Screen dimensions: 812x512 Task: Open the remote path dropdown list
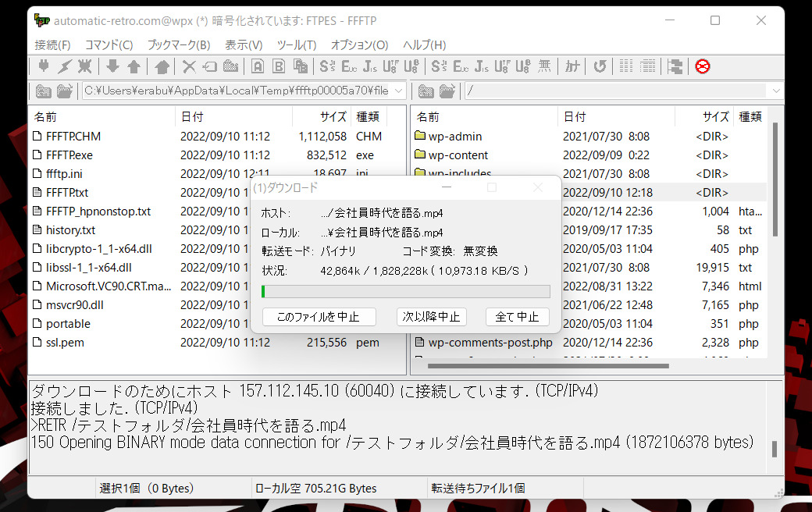point(776,91)
